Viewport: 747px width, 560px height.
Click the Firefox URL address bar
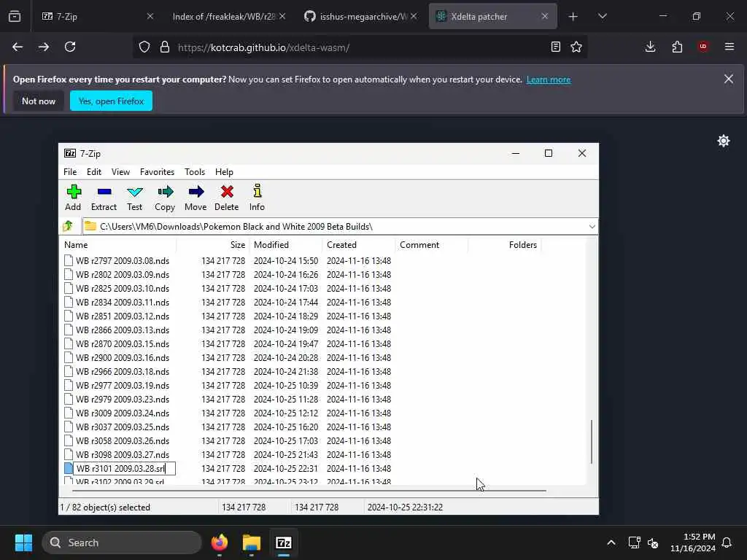(360, 47)
